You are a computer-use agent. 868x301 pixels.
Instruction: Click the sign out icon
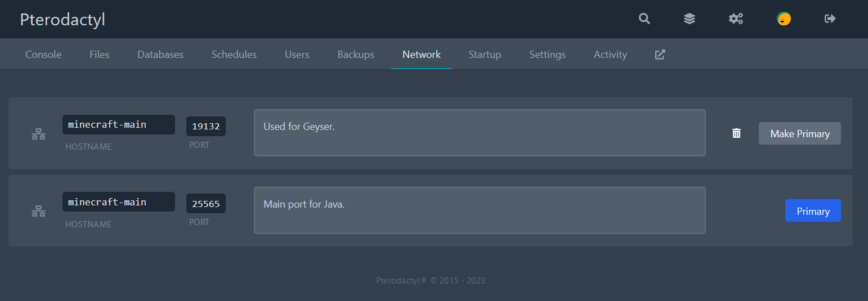[x=830, y=19]
